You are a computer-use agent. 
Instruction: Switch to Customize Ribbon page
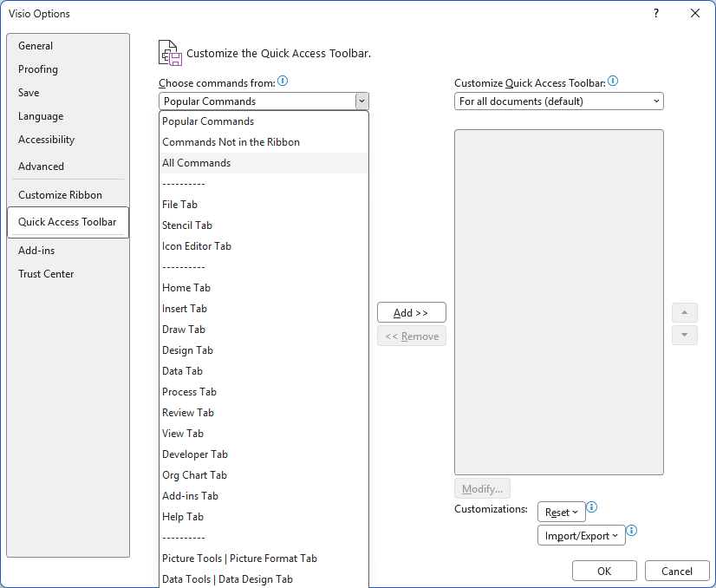68,195
